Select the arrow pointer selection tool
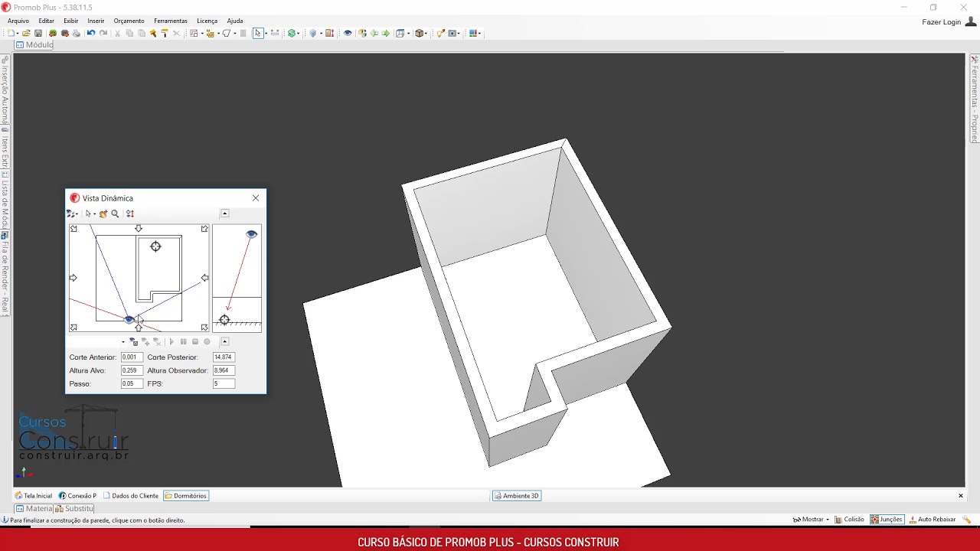 [258, 33]
